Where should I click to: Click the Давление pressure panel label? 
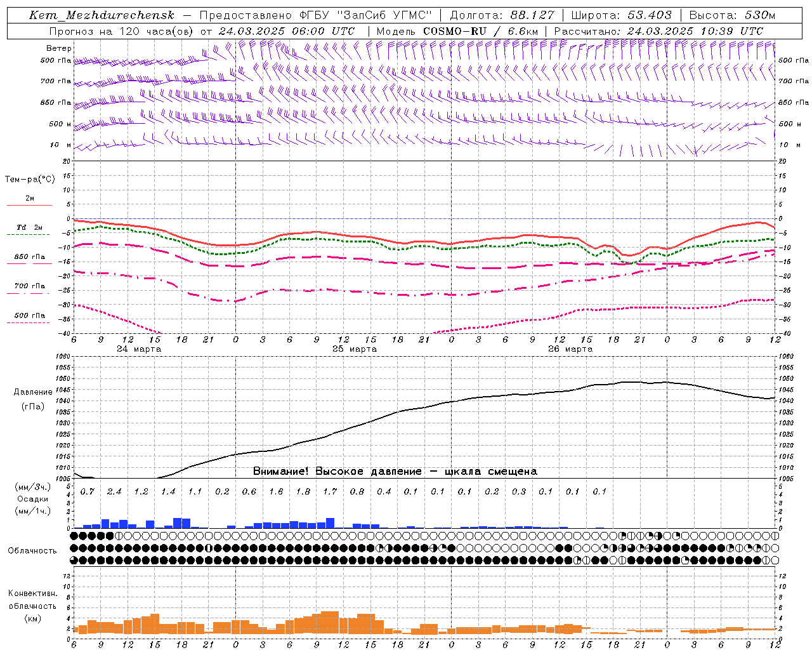33,392
